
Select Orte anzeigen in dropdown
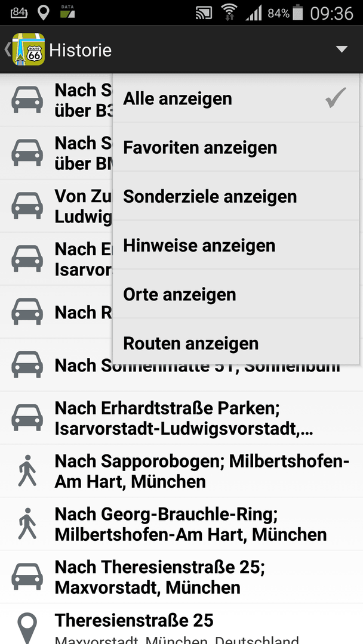(236, 293)
